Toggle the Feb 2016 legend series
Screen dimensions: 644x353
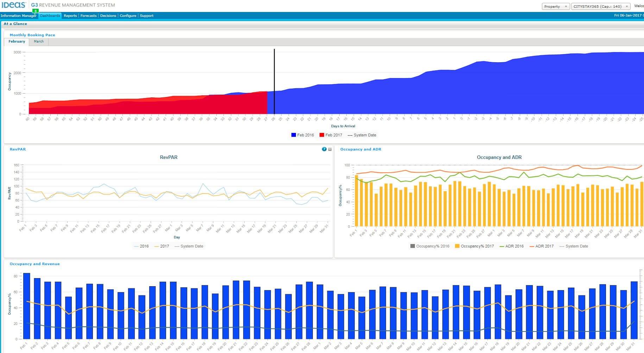(303, 135)
